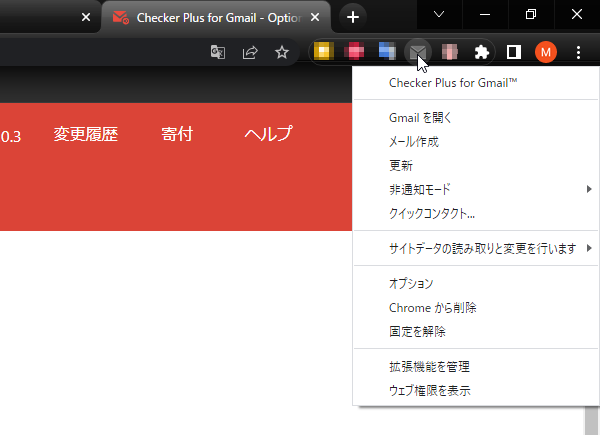
Task: Open the 変更履歴 link in header
Action: pos(85,134)
